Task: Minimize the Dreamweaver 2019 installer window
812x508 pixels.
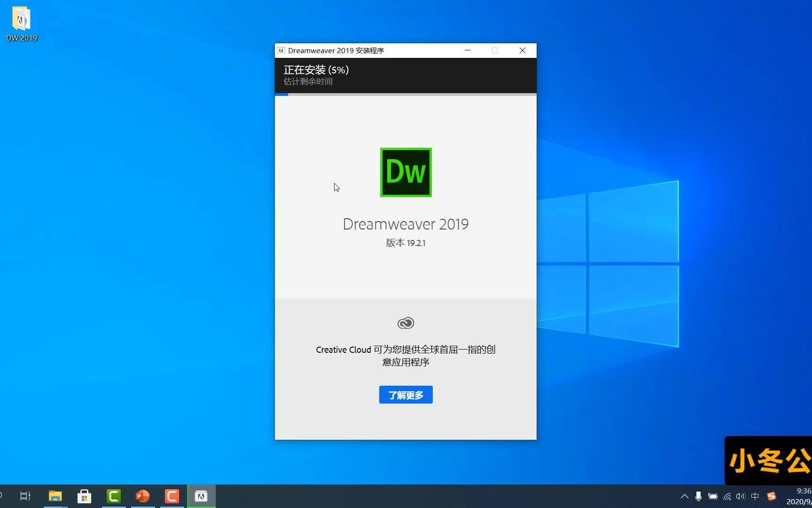Action: (468, 50)
